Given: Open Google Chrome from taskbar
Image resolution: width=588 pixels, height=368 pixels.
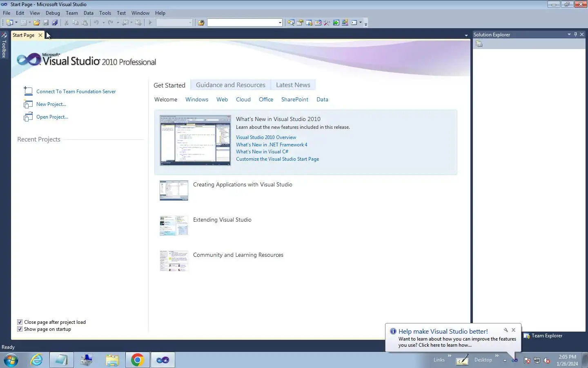Looking at the screenshot, I should [x=137, y=360].
